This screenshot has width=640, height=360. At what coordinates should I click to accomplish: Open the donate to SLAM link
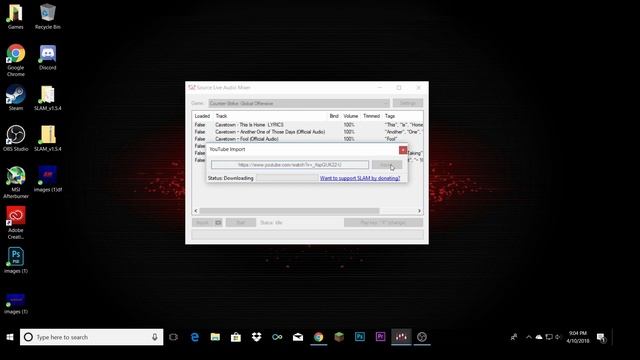tap(360, 178)
